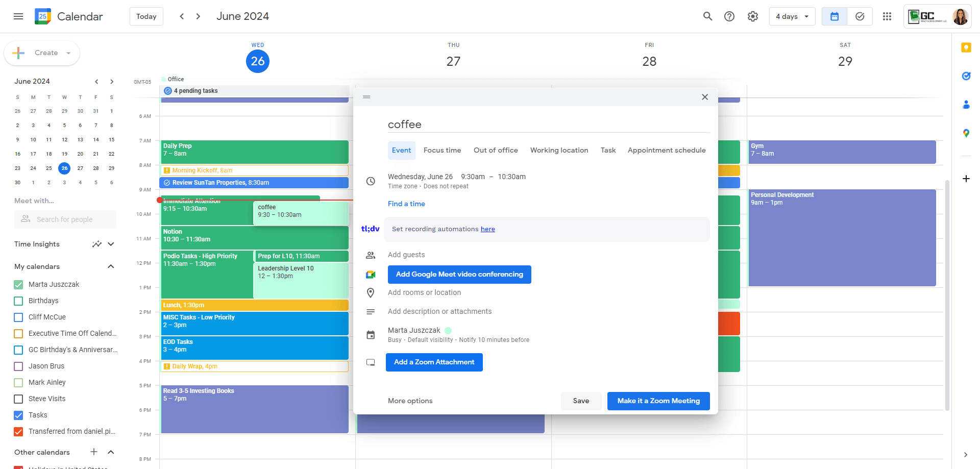Open the Find a time link
Image resolution: width=980 pixels, height=469 pixels.
pos(406,204)
